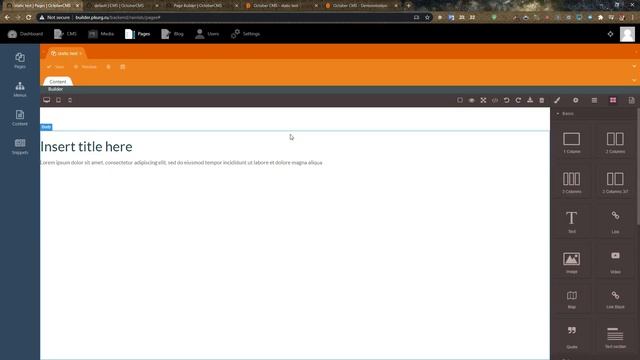Open the Settings menu
Viewport: 640px width, 360px height.
click(245, 34)
